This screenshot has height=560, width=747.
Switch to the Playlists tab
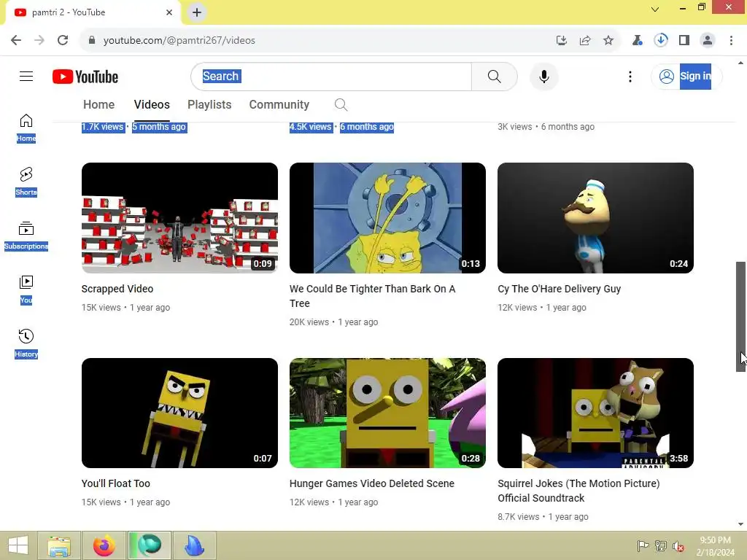209,104
